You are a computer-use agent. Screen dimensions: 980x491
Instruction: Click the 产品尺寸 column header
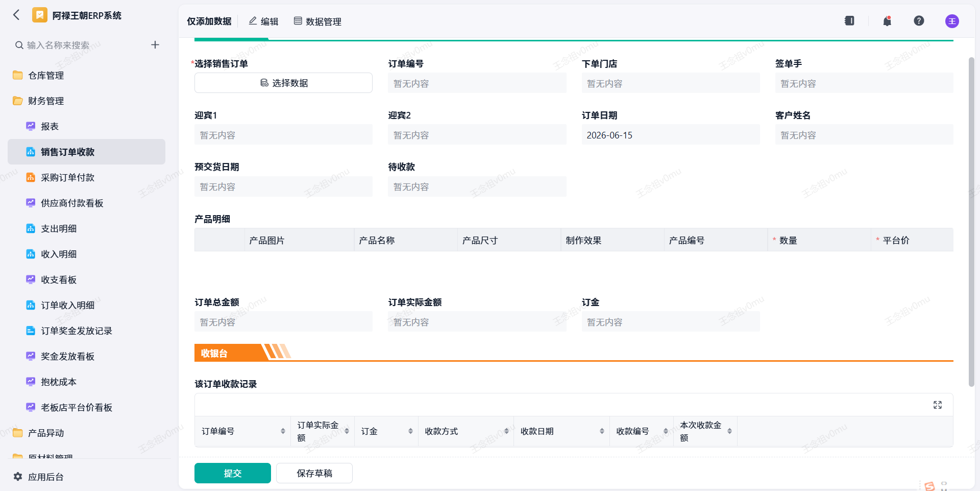509,240
